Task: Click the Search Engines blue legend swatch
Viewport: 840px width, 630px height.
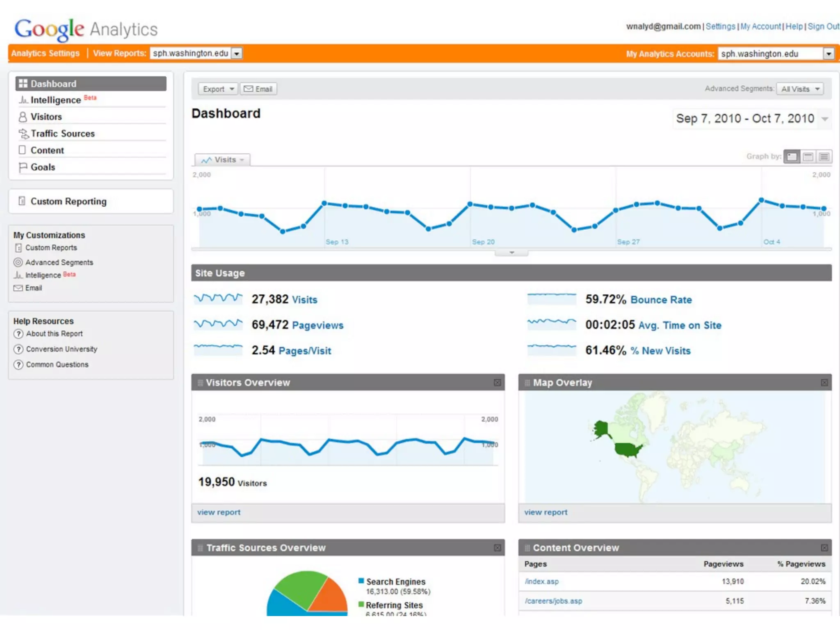Action: 361,581
